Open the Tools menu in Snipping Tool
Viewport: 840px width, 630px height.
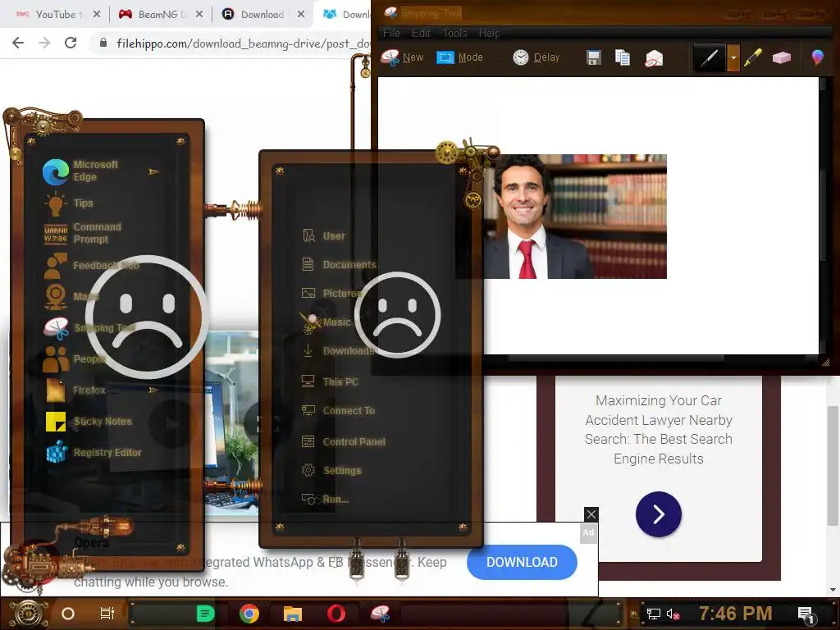coord(454,33)
